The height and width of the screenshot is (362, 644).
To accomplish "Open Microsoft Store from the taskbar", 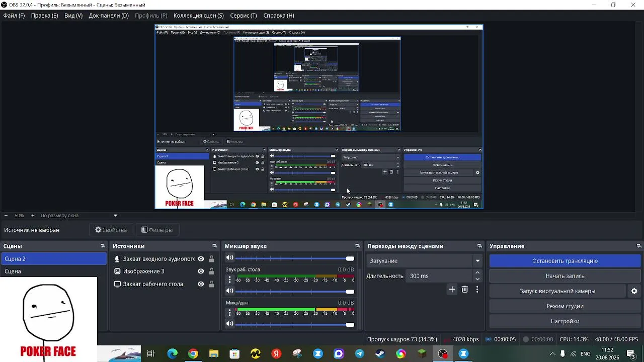I will (x=234, y=354).
